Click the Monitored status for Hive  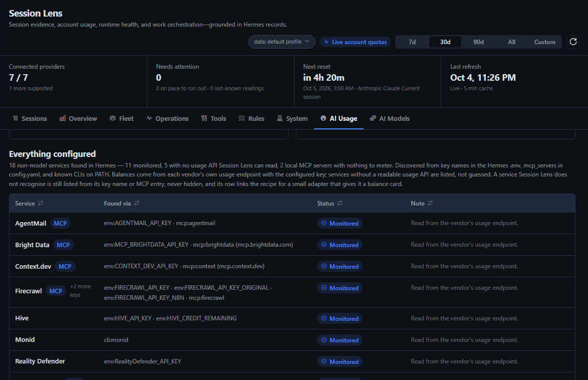coord(340,318)
